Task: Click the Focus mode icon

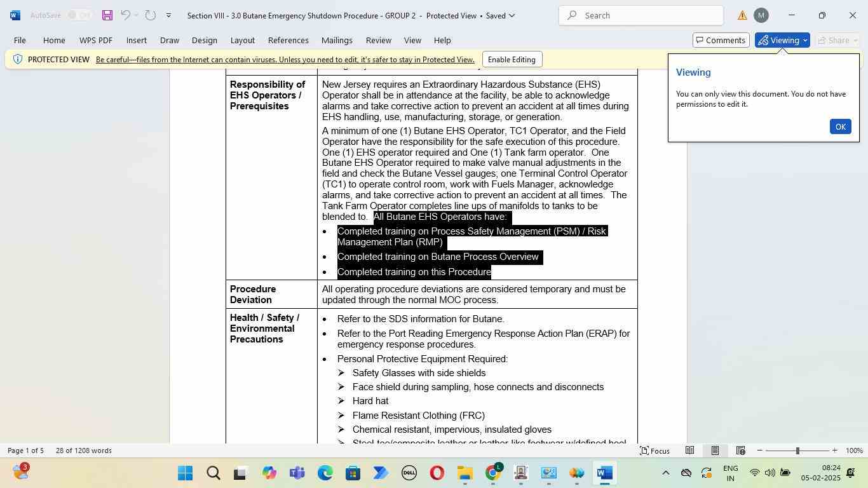Action: [x=654, y=451]
